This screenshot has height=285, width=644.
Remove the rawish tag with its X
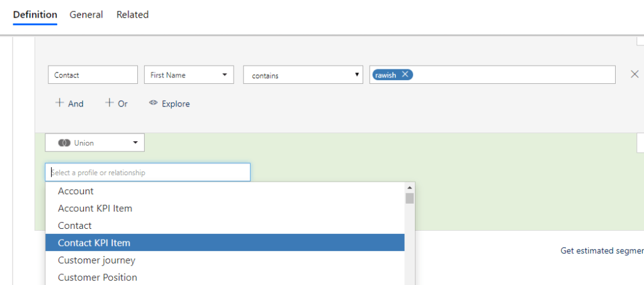click(405, 74)
